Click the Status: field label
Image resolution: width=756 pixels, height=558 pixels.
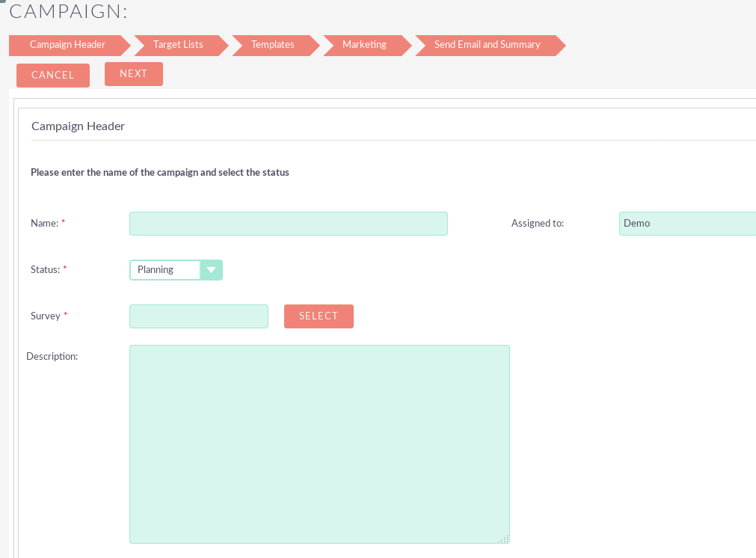click(46, 269)
